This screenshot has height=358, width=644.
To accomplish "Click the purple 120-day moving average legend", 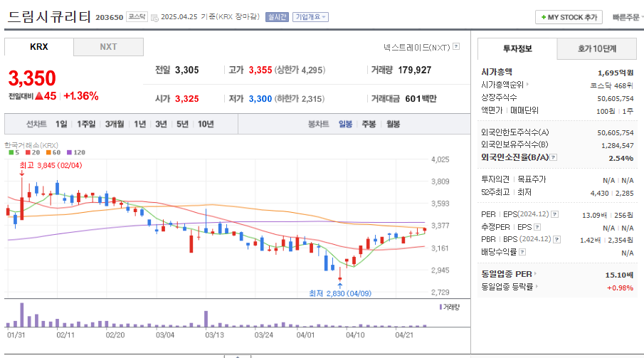I will [x=76, y=152].
